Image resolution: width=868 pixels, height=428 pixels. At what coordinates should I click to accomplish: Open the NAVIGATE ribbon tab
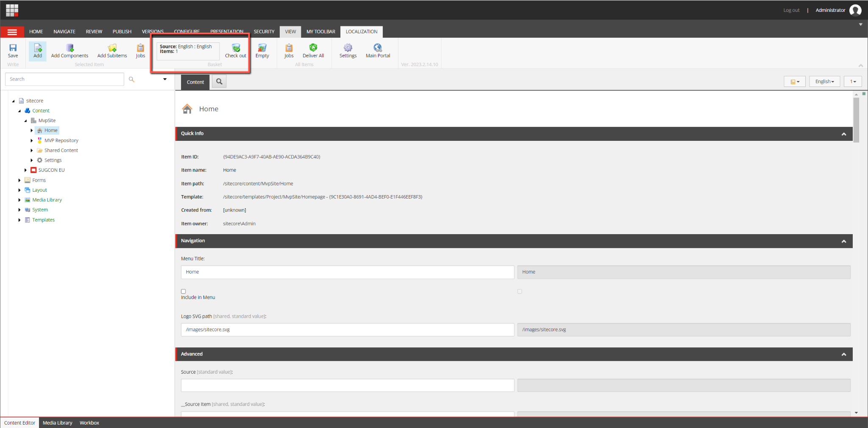[x=64, y=32]
